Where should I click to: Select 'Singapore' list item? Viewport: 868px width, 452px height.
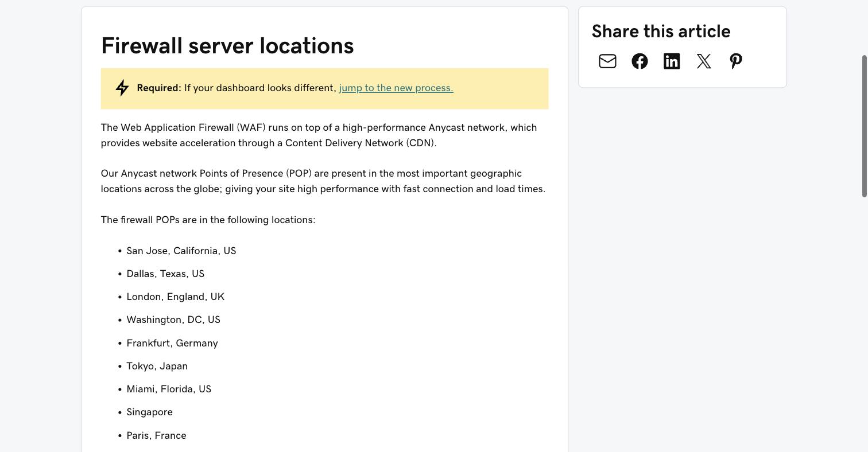click(x=149, y=412)
